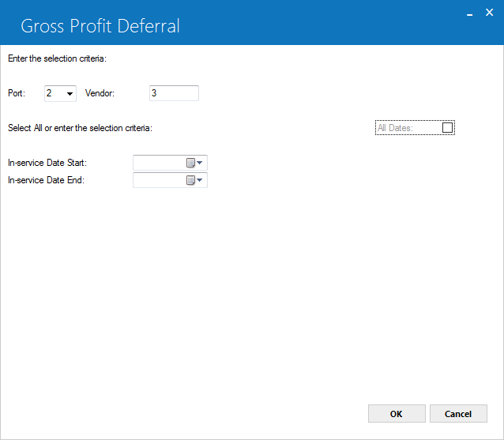
Task: Click the In-service Date Start label
Action: pos(47,163)
